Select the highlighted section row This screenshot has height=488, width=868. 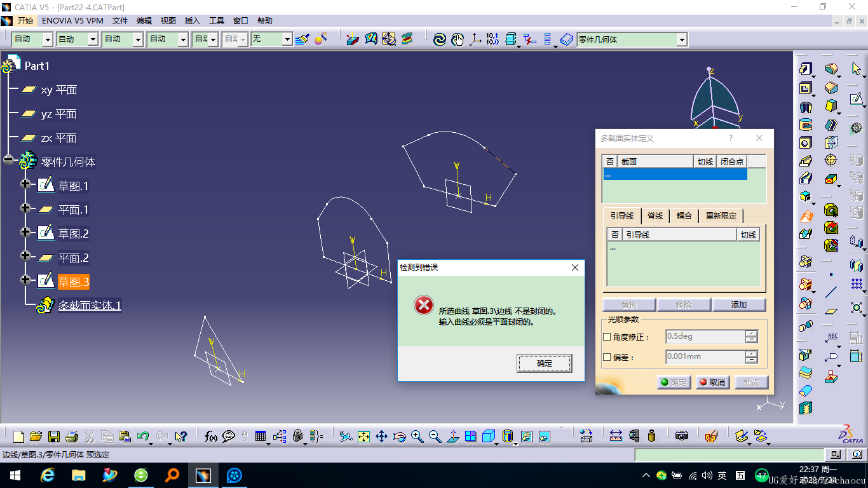[x=675, y=174]
